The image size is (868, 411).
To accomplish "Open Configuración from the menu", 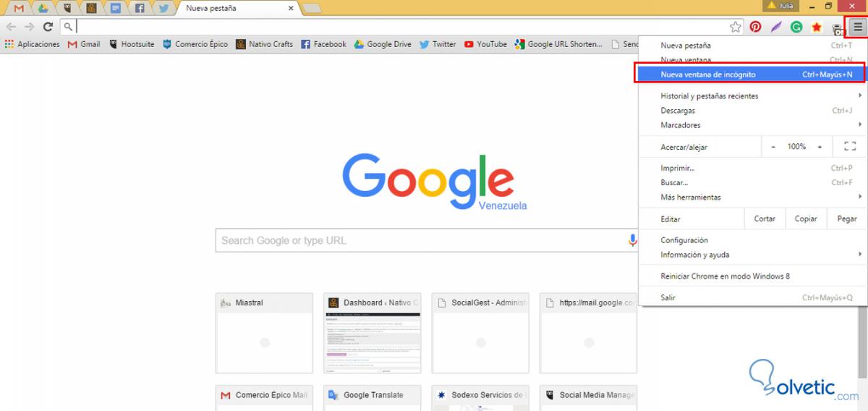I will (752, 240).
